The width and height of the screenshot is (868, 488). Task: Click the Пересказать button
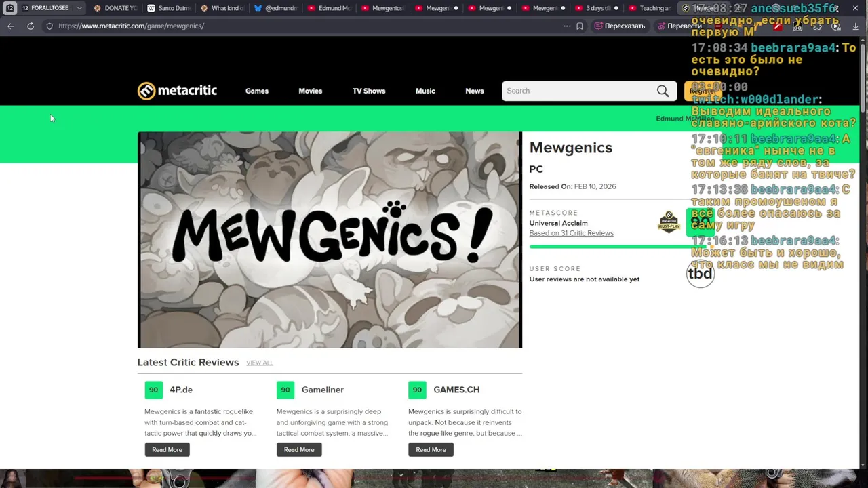click(619, 26)
